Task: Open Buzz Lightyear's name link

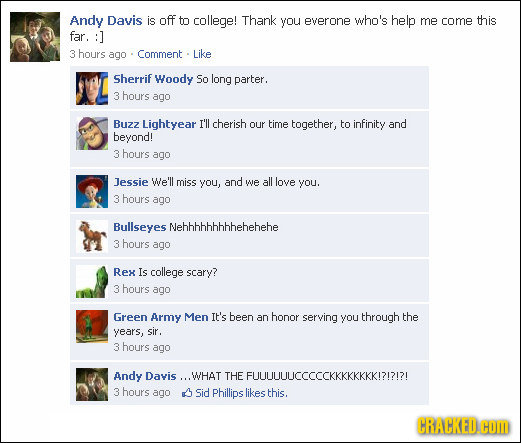Action: pos(155,125)
